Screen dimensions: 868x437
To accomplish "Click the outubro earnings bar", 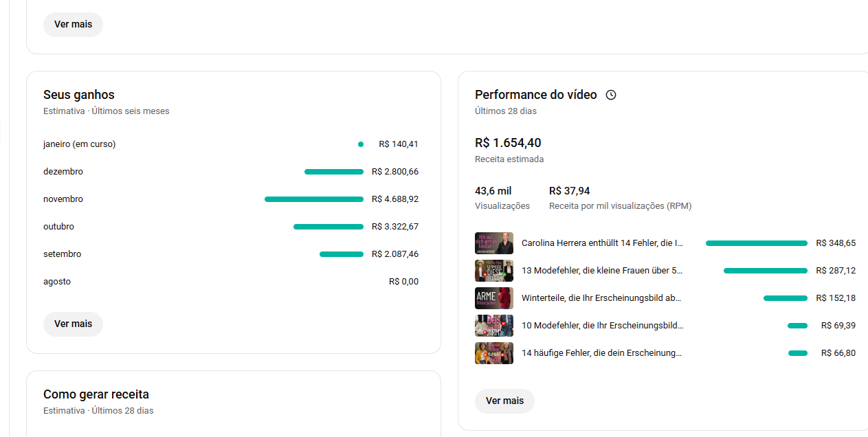I will click(329, 227).
